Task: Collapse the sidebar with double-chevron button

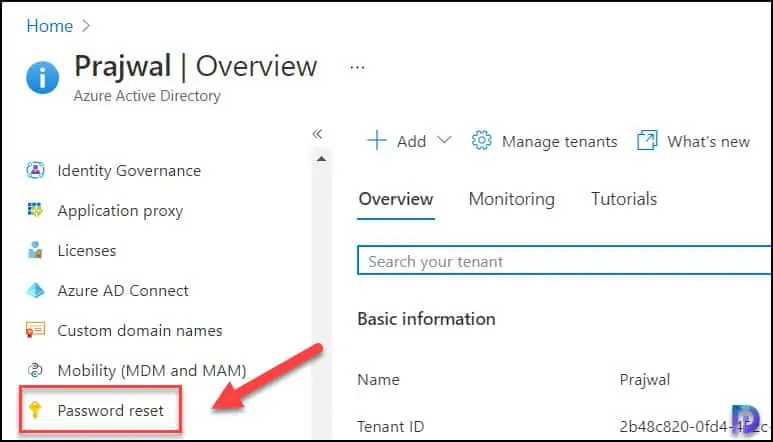Action: tap(317, 134)
